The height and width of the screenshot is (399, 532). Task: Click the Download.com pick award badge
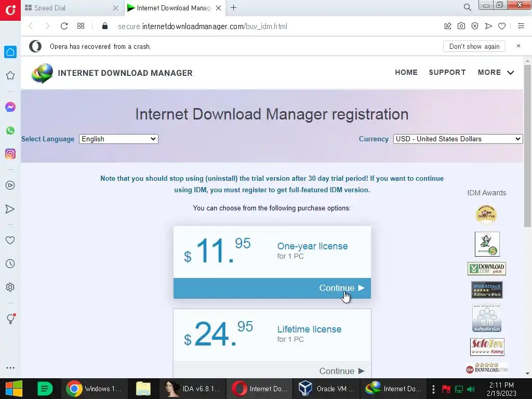coord(486,269)
